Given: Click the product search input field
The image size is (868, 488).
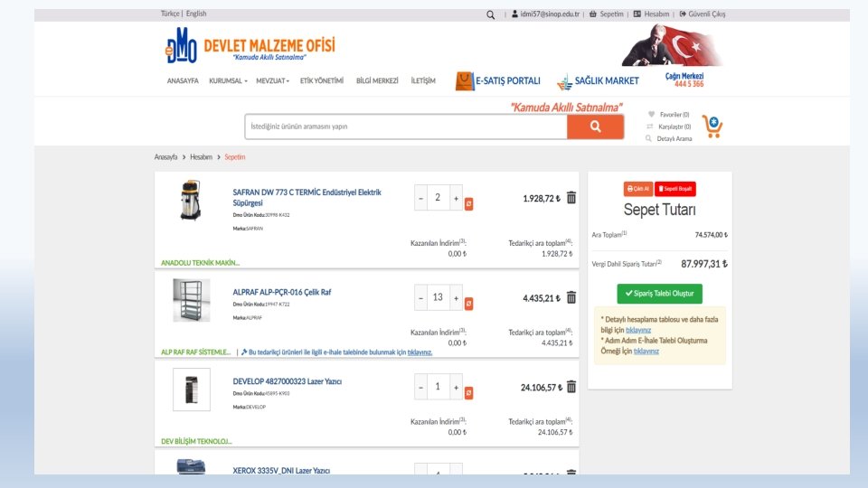Looking at the screenshot, I should pyautogui.click(x=406, y=127).
